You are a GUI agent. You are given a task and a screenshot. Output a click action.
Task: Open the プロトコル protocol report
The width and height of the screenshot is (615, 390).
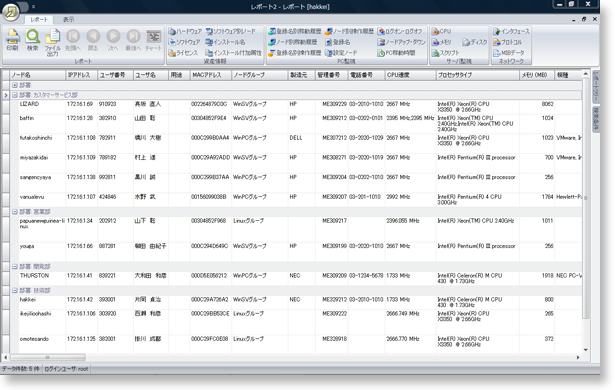508,42
